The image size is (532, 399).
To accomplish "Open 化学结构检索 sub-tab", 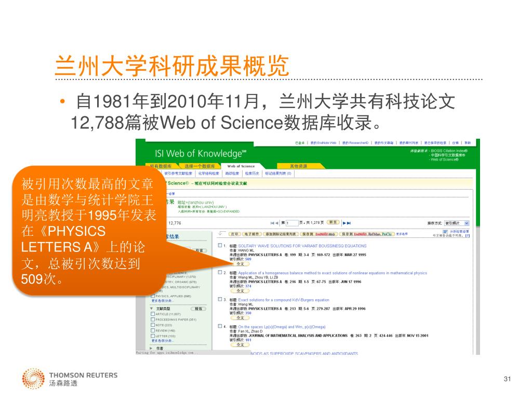I will point(209,174).
